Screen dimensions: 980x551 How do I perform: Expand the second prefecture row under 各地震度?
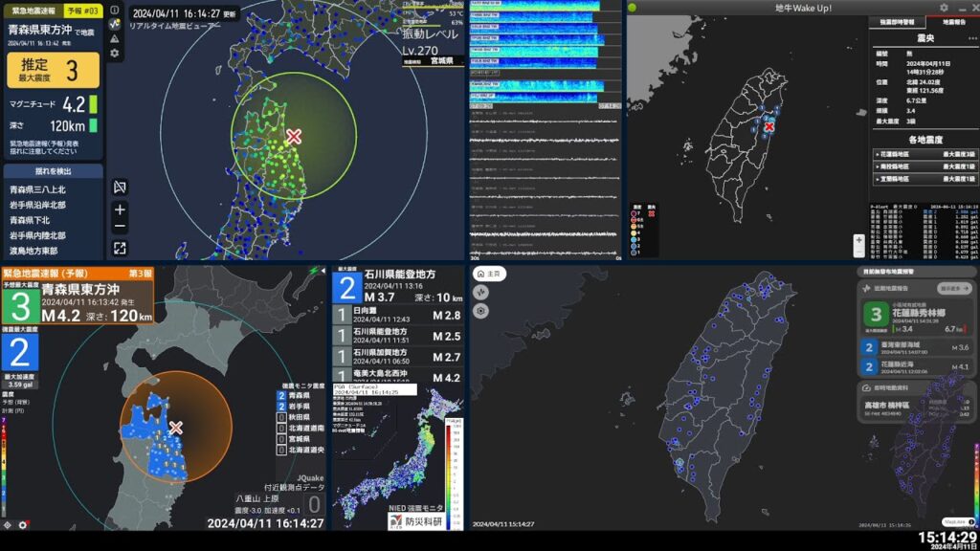(x=876, y=165)
